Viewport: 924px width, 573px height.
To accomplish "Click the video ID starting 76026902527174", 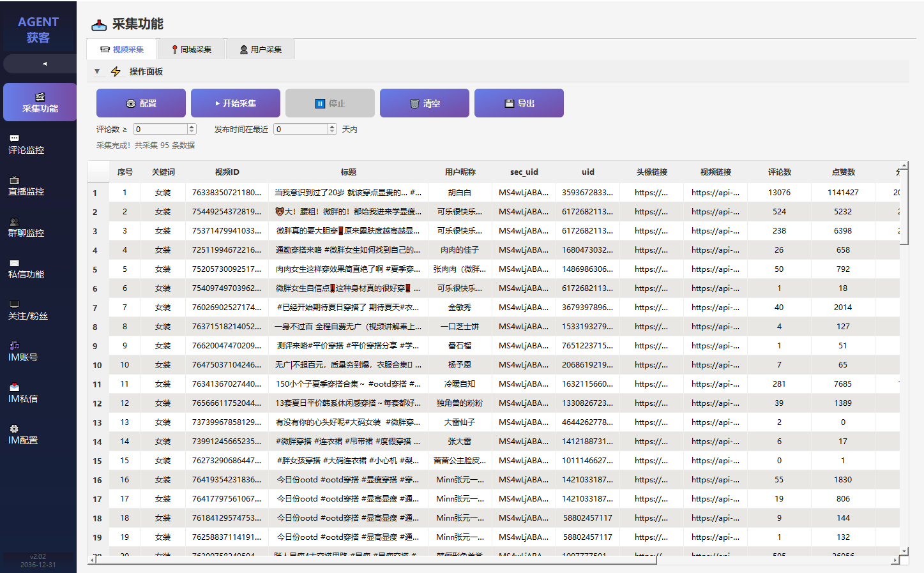I will pos(227,308).
